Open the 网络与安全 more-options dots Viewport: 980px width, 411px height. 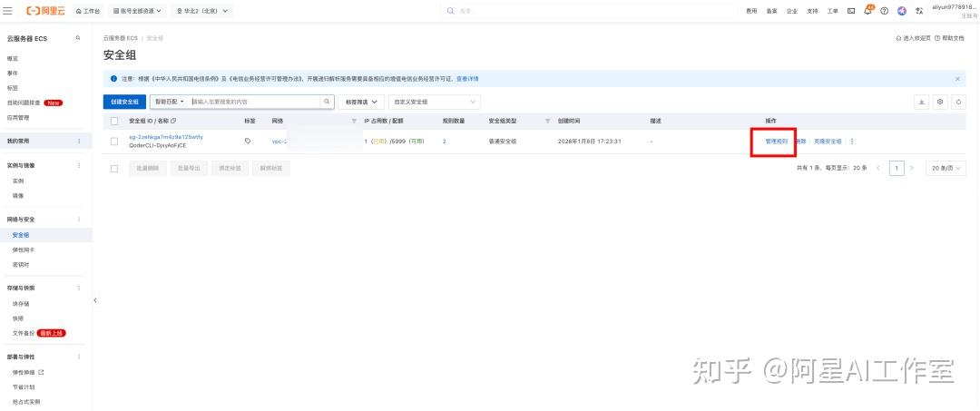(79, 220)
